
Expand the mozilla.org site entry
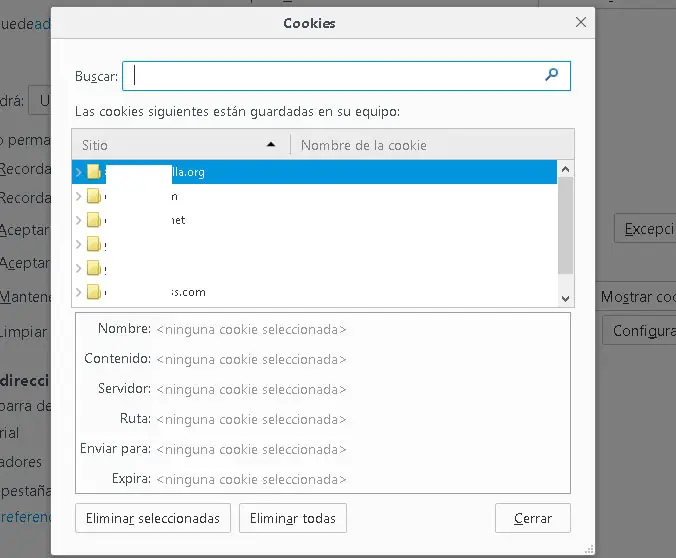coord(79,172)
